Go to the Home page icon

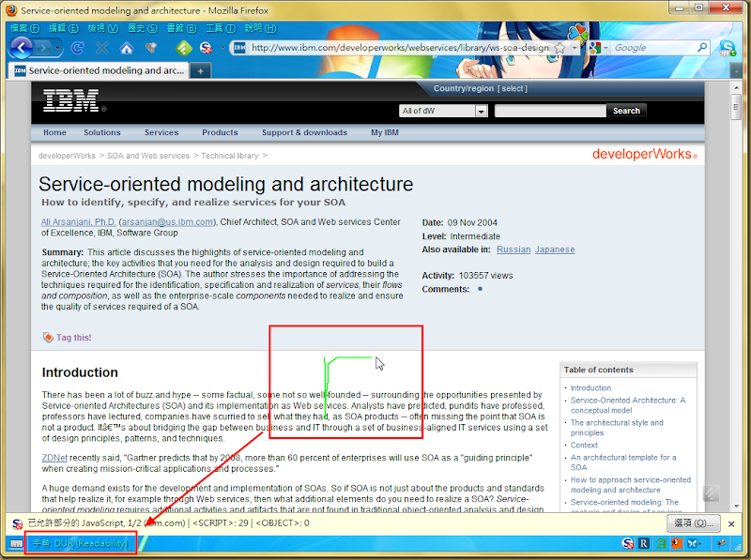point(127,48)
